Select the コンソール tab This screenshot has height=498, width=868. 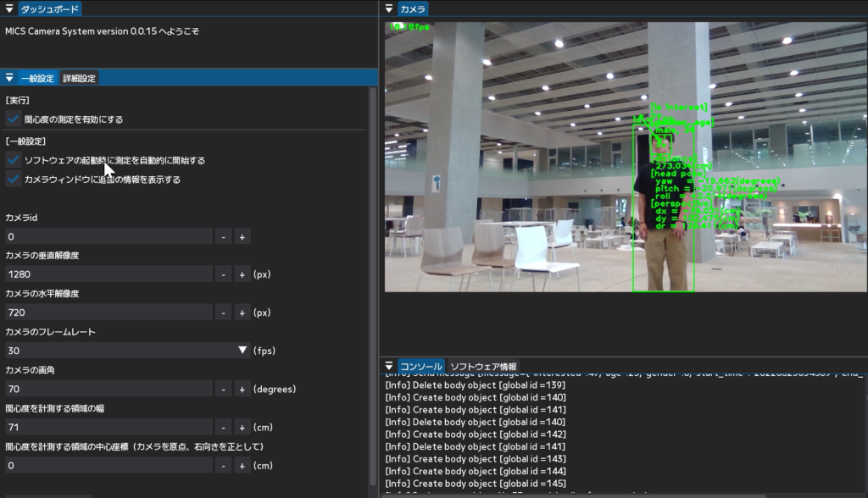421,367
